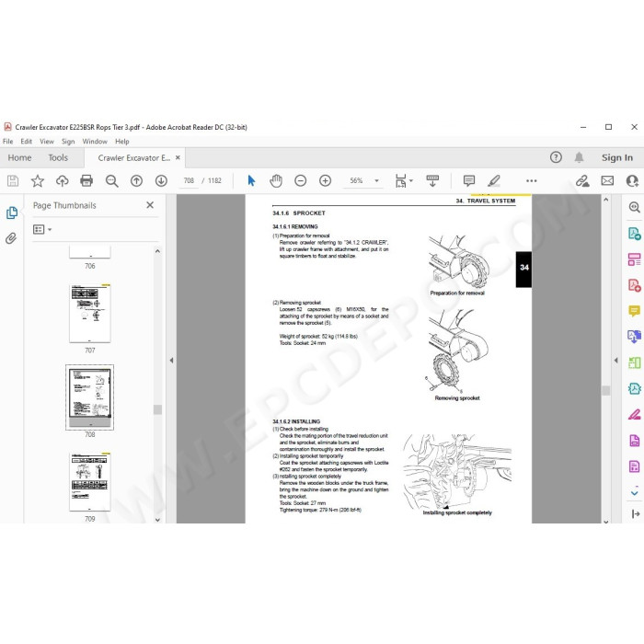Click search zoom tool in right pane
Screen dimensions: 644x644
(634, 207)
